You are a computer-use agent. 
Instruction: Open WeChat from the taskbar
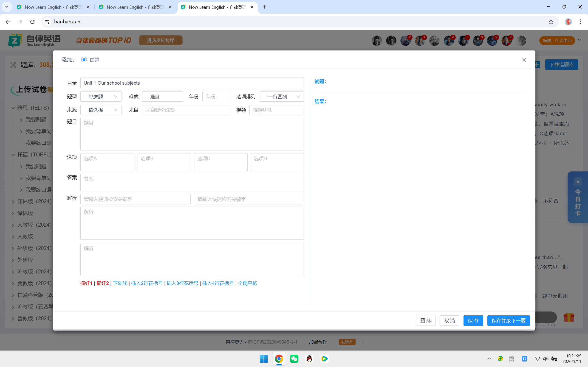294,359
